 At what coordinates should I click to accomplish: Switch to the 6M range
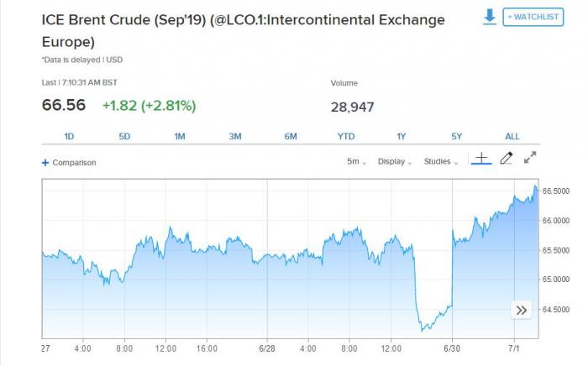[291, 136]
